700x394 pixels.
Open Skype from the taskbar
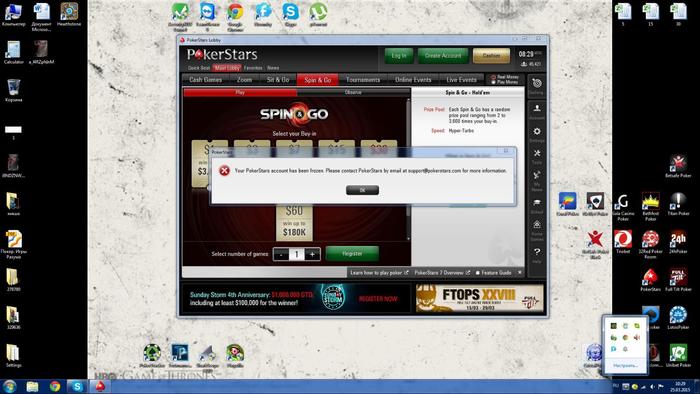(x=77, y=386)
